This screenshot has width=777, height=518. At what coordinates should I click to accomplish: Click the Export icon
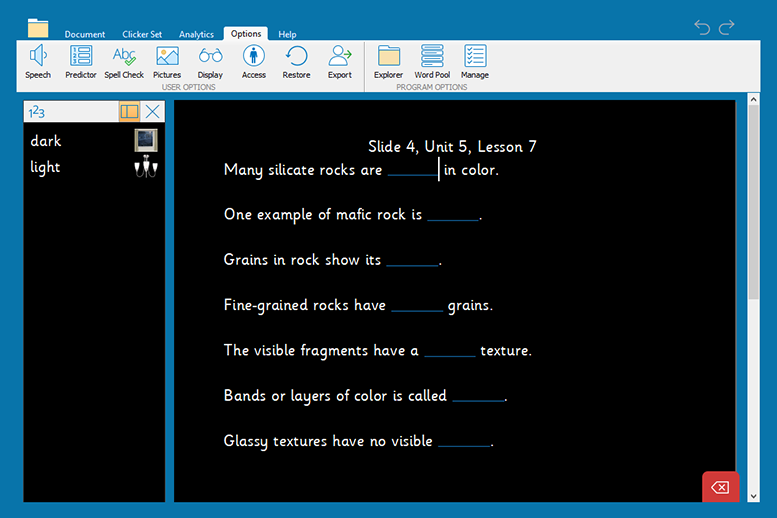340,61
